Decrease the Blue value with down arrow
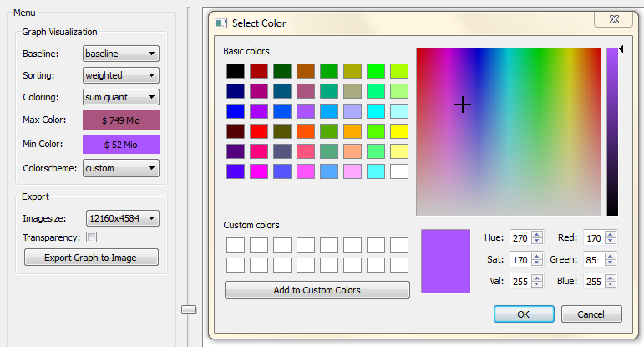 [611, 284]
